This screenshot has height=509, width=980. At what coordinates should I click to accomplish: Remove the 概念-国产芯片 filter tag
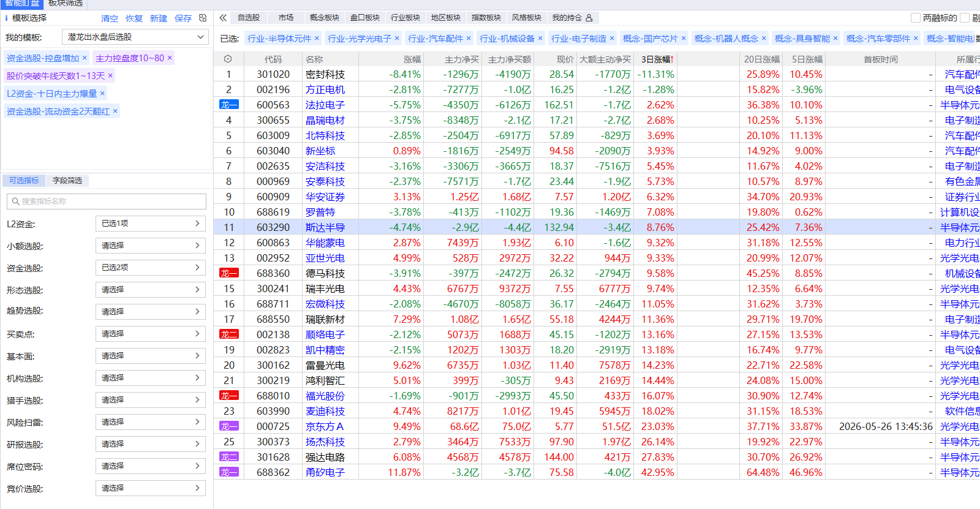pos(684,38)
